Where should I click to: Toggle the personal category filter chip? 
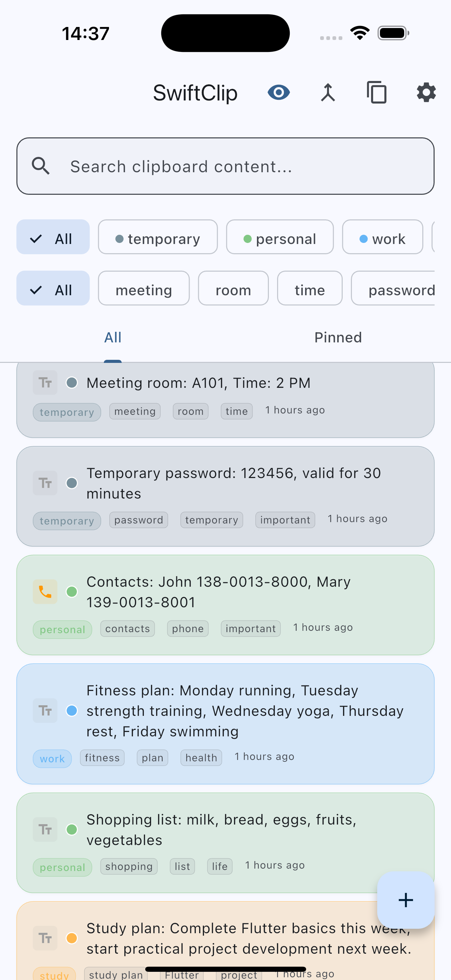pyautogui.click(x=280, y=239)
